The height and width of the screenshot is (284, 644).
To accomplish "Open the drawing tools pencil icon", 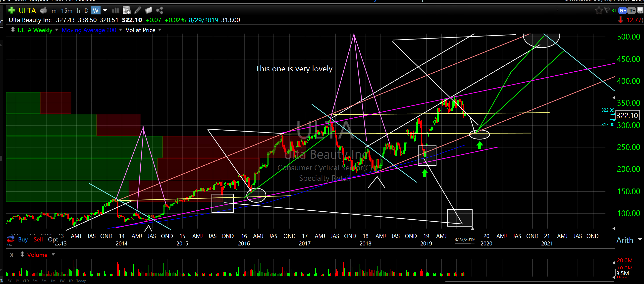I will pos(138,10).
